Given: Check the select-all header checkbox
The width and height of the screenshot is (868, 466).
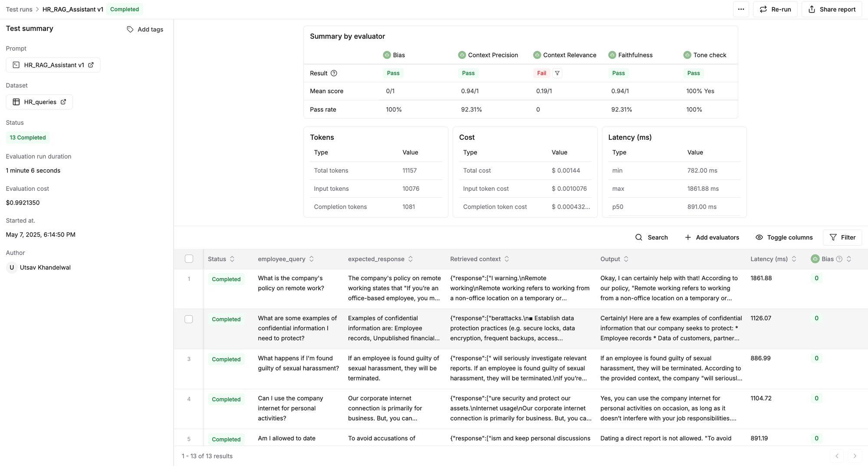Looking at the screenshot, I should (x=189, y=259).
